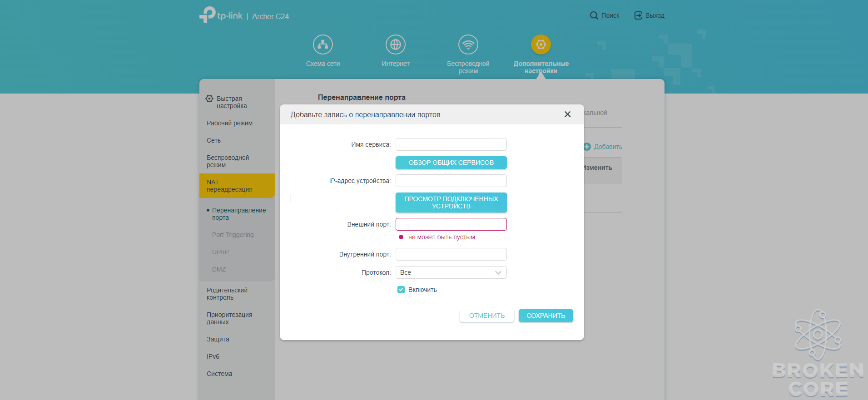Open the DMZ submenu item

pyautogui.click(x=219, y=269)
